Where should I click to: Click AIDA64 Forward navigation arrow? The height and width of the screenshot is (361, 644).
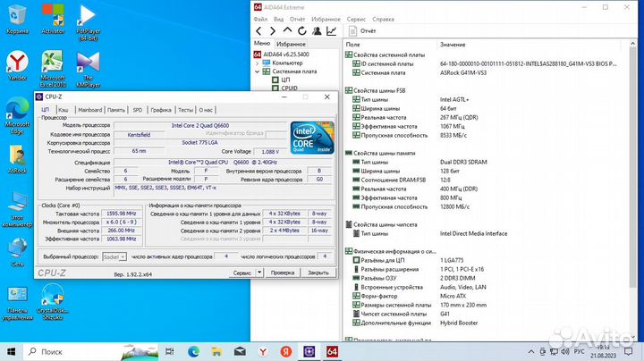pyautogui.click(x=273, y=30)
